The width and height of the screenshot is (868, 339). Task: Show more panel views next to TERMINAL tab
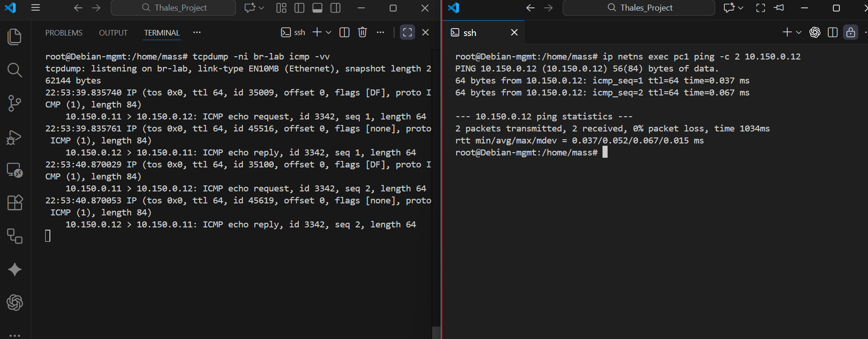pyautogui.click(x=197, y=32)
